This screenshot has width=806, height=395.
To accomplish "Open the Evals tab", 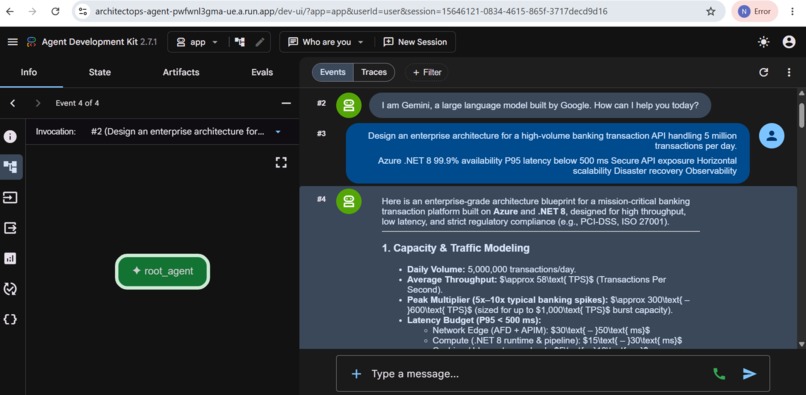I will (x=262, y=73).
